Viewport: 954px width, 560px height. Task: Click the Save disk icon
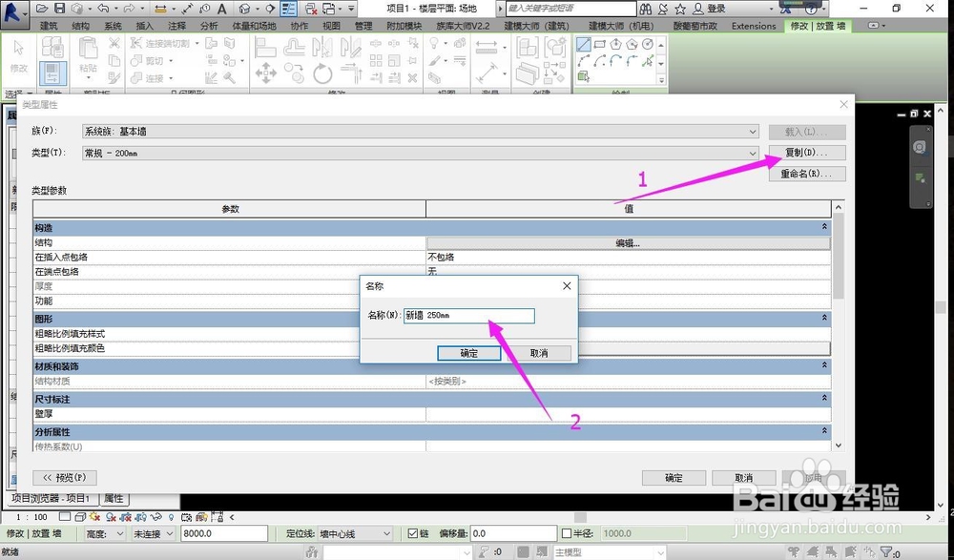pos(59,9)
